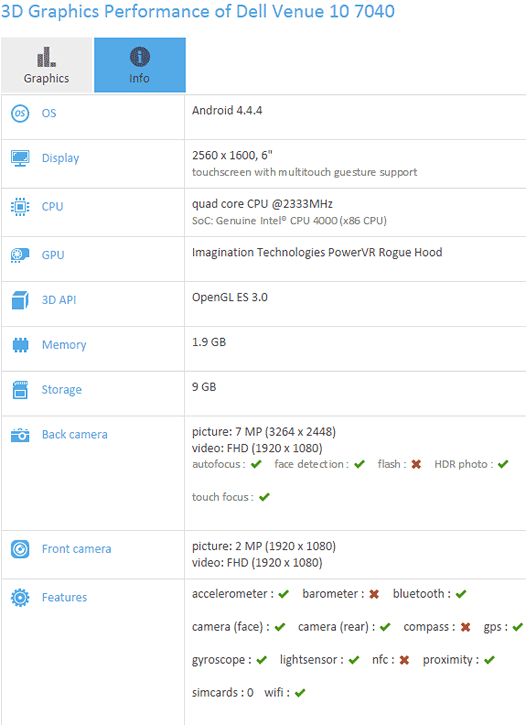
Task: Click the Front camera label
Action: click(x=76, y=549)
